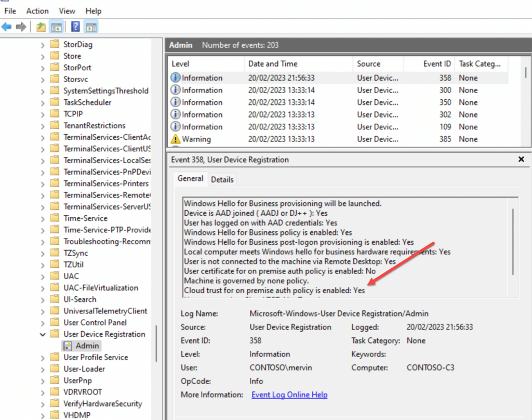Switch to the Details tab
Image resolution: width=532 pixels, height=420 pixels.
[x=222, y=179]
